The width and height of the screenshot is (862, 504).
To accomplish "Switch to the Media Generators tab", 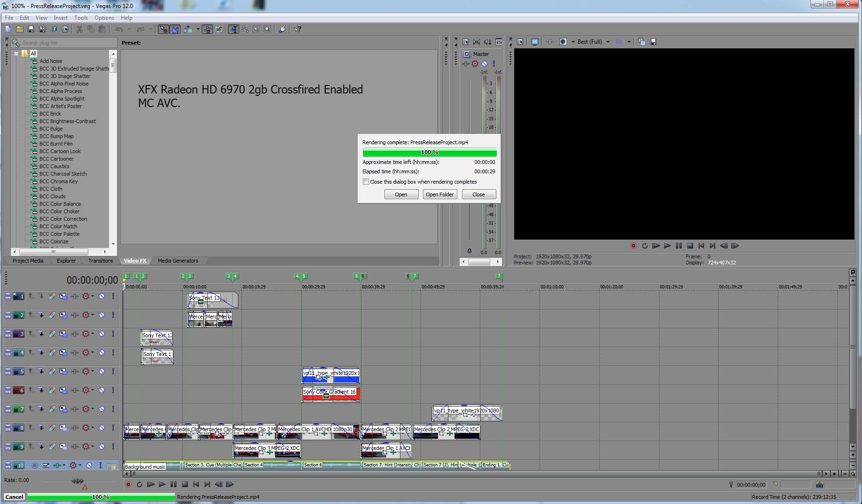I will click(178, 261).
